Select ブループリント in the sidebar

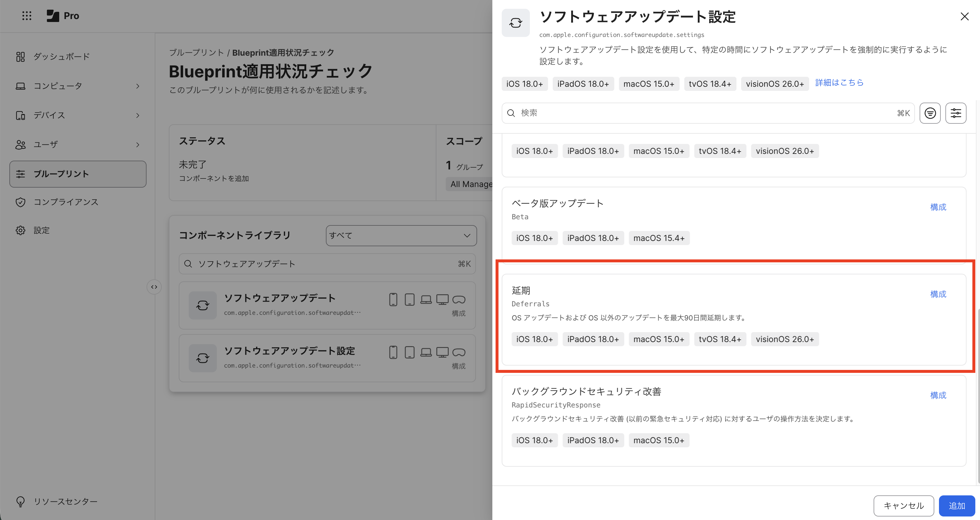[78, 174]
